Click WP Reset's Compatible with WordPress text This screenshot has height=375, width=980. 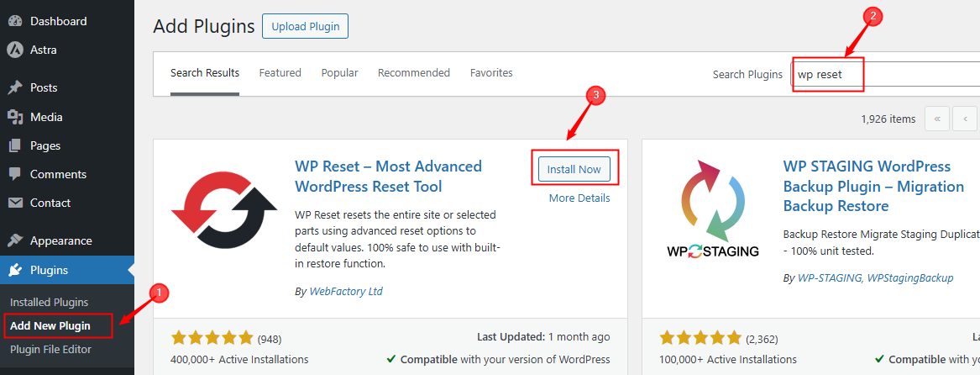coord(498,359)
